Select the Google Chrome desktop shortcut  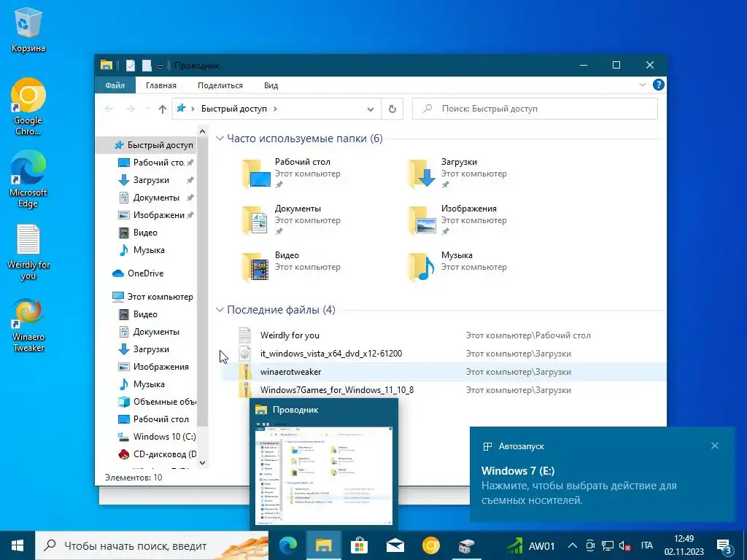click(28, 106)
